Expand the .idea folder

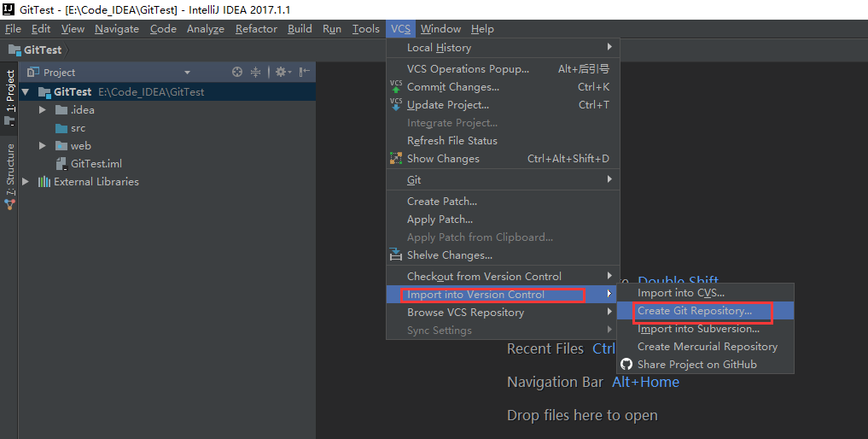click(42, 109)
